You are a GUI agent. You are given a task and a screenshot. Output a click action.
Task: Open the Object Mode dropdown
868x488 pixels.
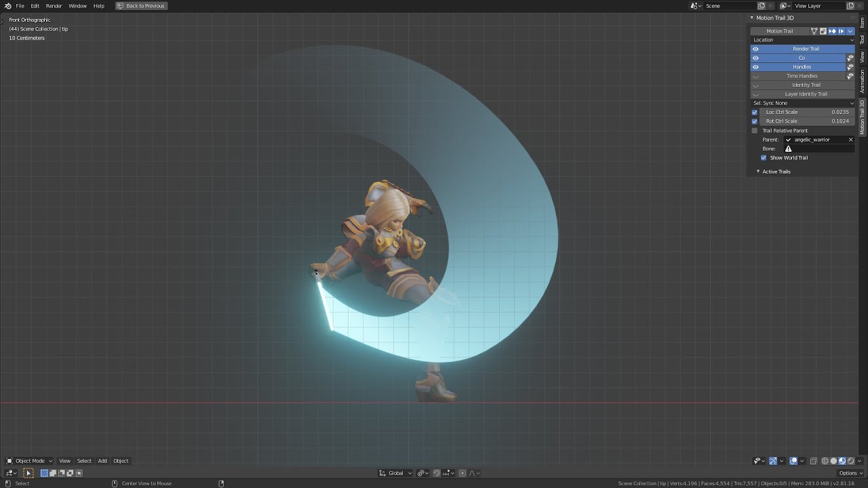(x=29, y=461)
